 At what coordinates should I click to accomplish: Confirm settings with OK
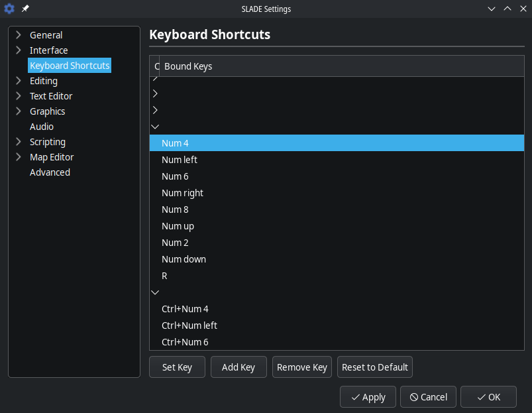tap(488, 396)
